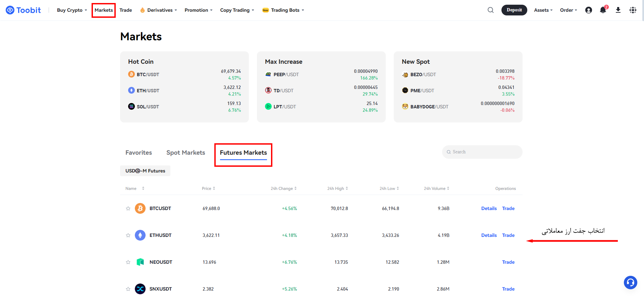This screenshot has height=304, width=644.
Task: Expand the Buy Crypto dropdown
Action: point(72,10)
